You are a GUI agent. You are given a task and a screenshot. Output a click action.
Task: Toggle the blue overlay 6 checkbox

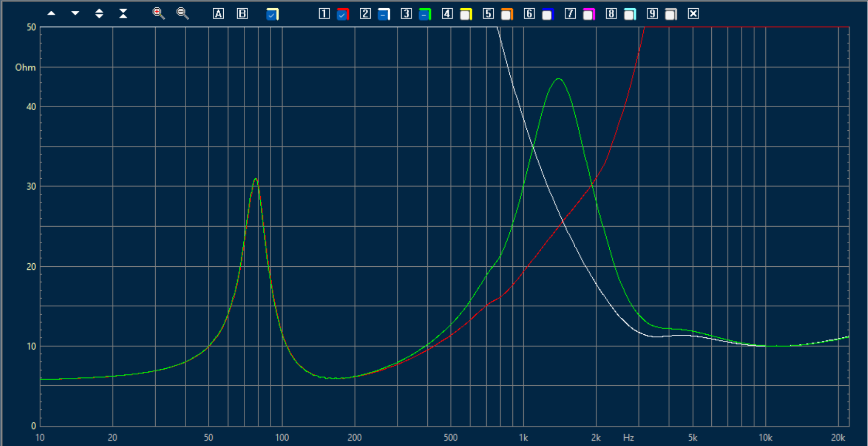point(547,14)
